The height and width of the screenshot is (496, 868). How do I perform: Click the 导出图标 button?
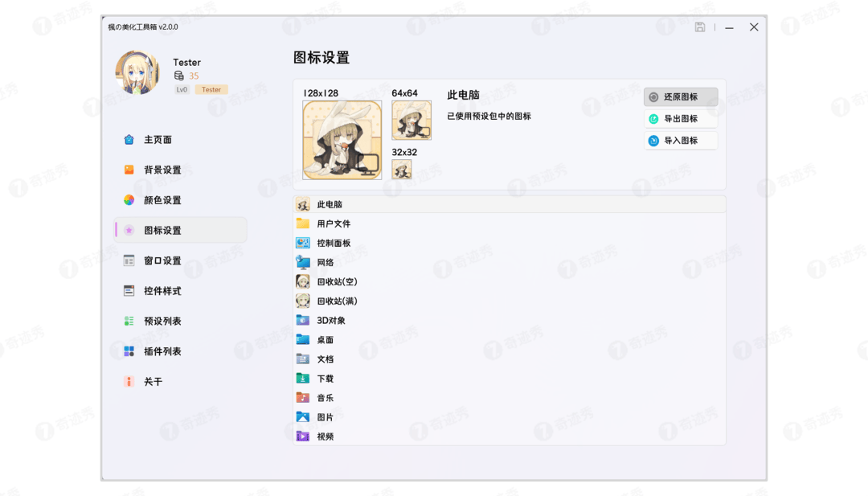(681, 118)
